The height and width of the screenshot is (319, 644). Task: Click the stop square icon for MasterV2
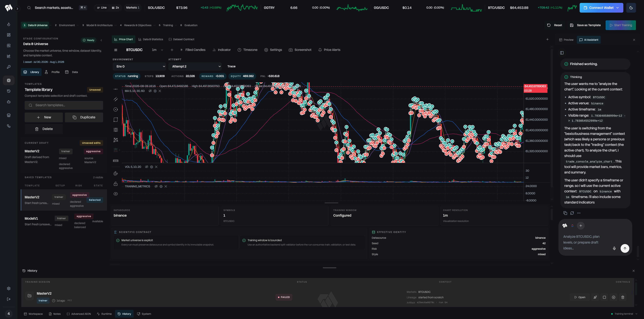pos(604,297)
